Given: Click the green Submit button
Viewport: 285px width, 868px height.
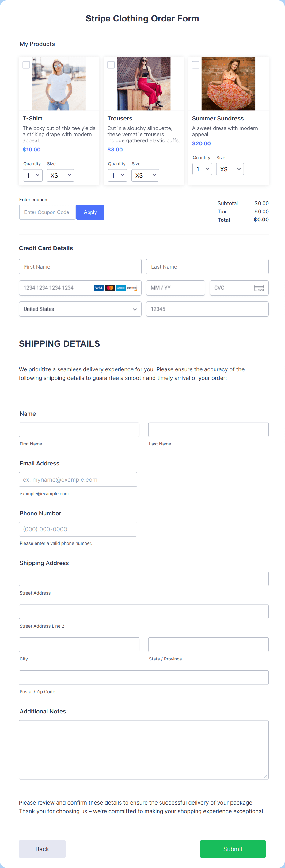Looking at the screenshot, I should pyautogui.click(x=233, y=849).
